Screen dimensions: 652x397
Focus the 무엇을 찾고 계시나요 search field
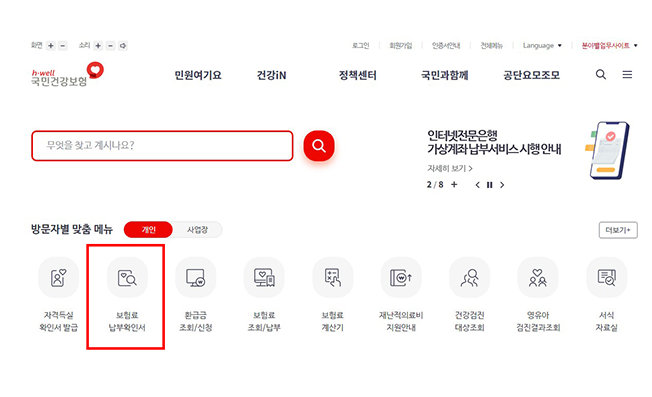[162, 145]
